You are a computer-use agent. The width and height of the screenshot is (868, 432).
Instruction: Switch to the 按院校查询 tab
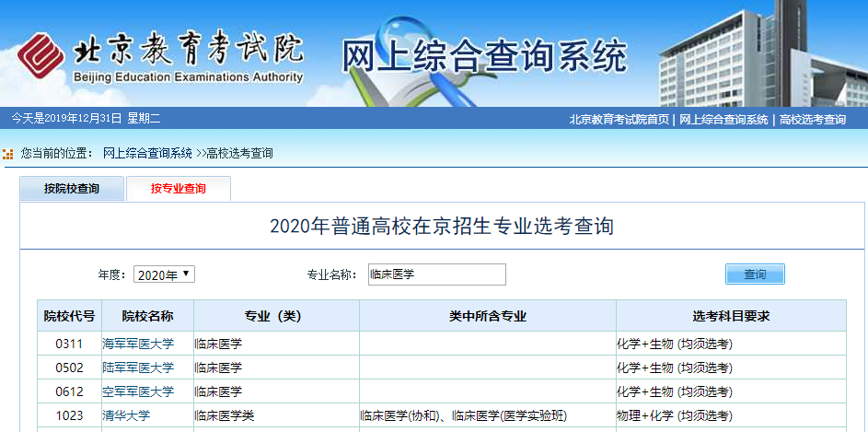pyautogui.click(x=72, y=189)
